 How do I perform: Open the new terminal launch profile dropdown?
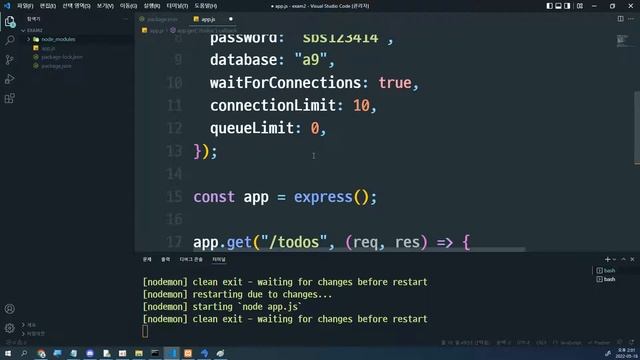point(614,259)
